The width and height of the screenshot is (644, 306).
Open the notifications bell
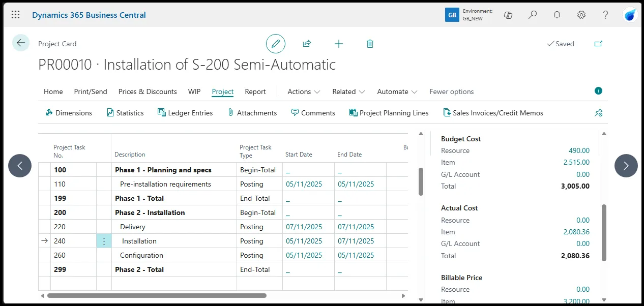[x=557, y=15]
